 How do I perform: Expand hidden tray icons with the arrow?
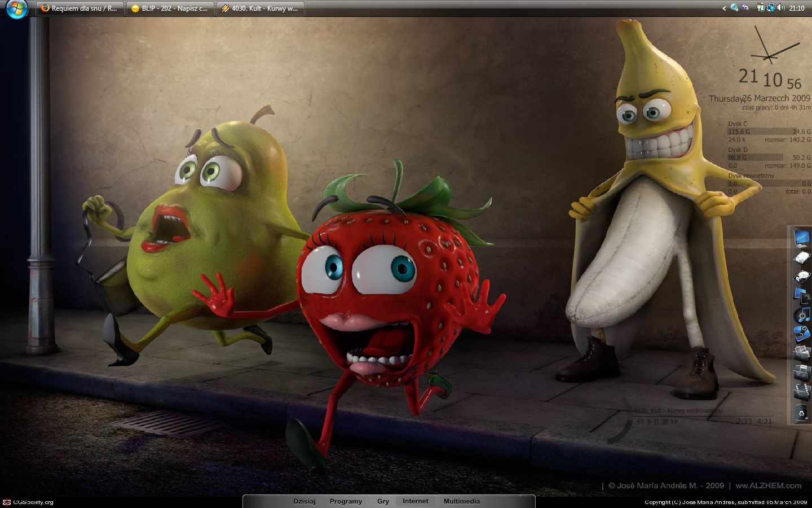tap(724, 8)
